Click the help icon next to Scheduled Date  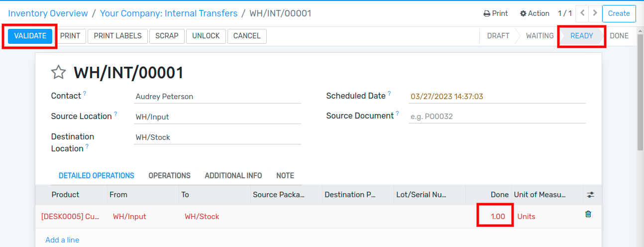click(x=389, y=93)
